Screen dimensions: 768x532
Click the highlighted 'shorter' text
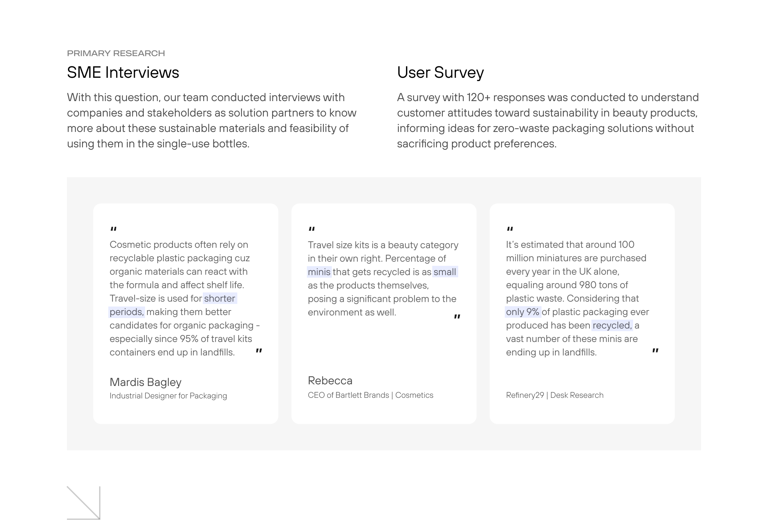pos(220,298)
